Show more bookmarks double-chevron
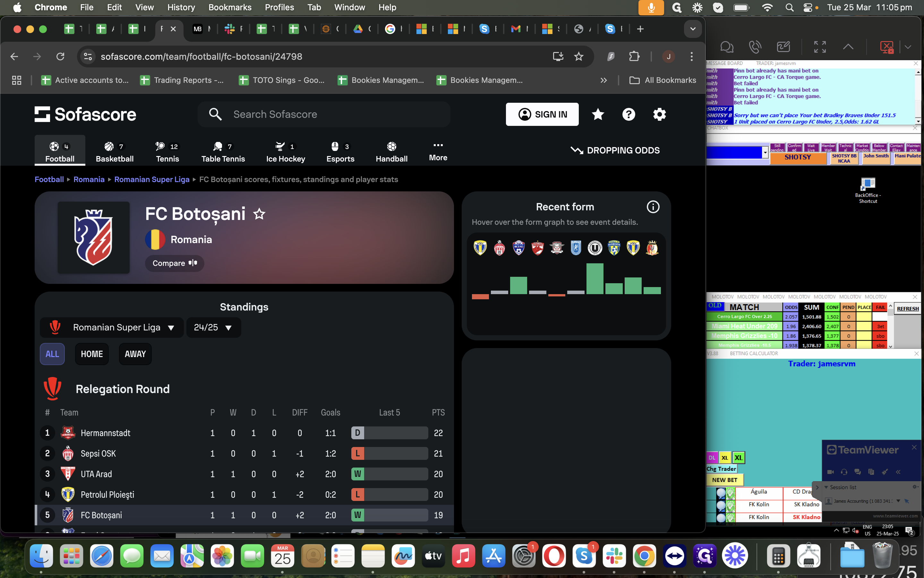The height and width of the screenshot is (578, 924). [603, 80]
